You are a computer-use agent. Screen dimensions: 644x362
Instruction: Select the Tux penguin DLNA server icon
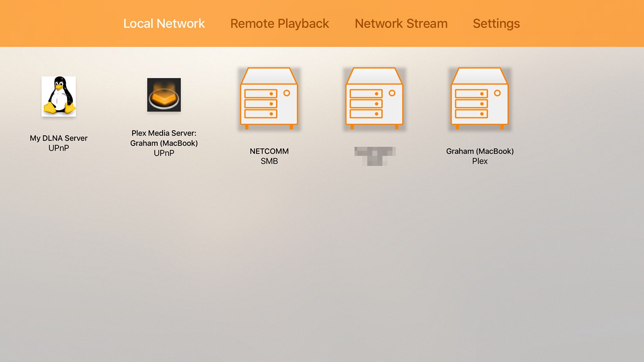pos(59,96)
